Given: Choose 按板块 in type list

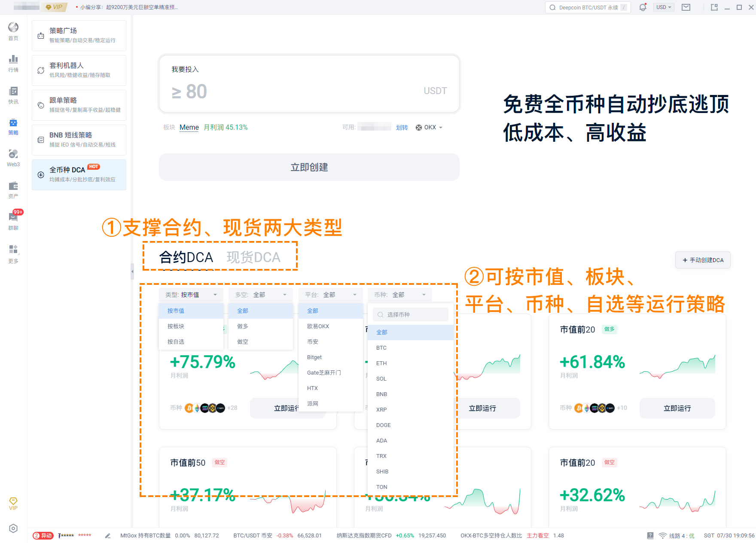Looking at the screenshot, I should 191,326.
